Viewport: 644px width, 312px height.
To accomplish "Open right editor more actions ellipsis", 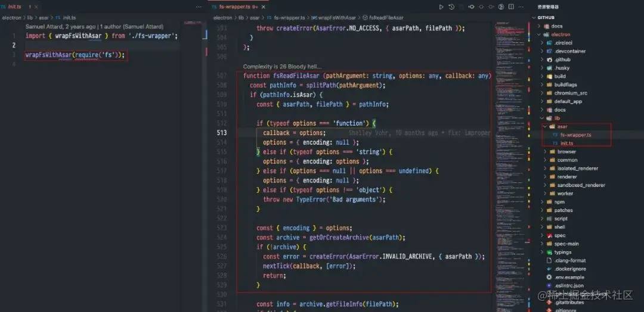I will (x=521, y=7).
